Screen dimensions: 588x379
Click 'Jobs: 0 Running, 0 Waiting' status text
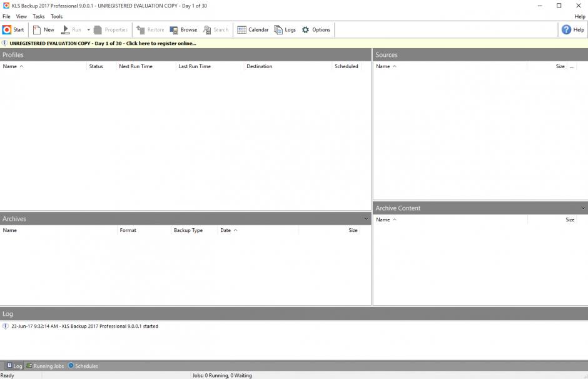click(x=222, y=375)
